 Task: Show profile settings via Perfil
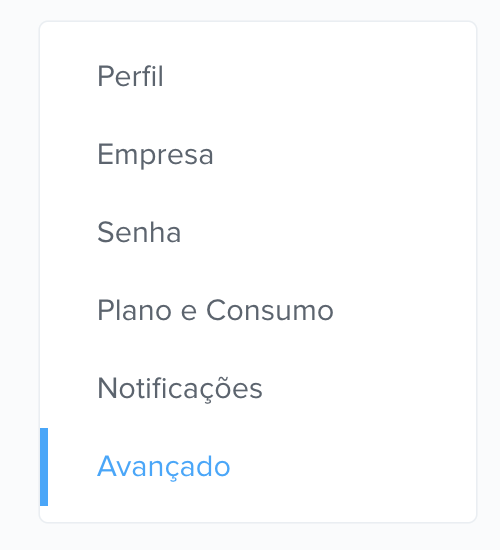(130, 76)
